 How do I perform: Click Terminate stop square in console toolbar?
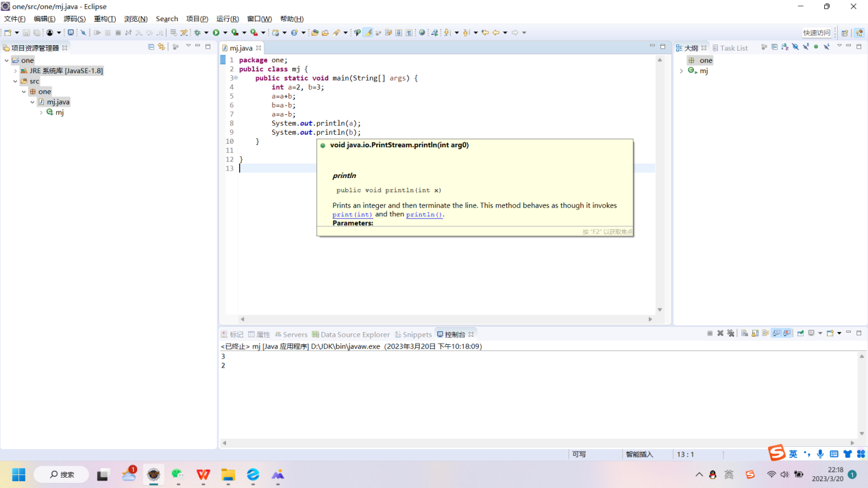coord(710,333)
